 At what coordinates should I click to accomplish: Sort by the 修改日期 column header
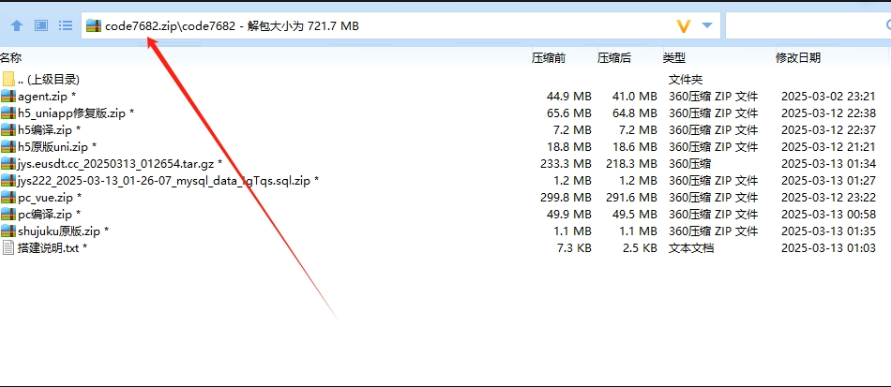[x=798, y=57]
